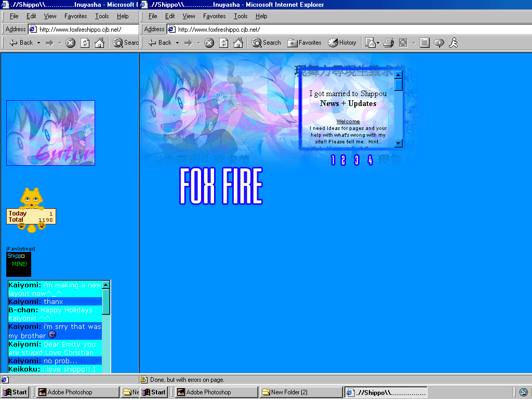Click the FOX FIRE logo
This screenshot has width=532, height=399.
tap(221, 186)
